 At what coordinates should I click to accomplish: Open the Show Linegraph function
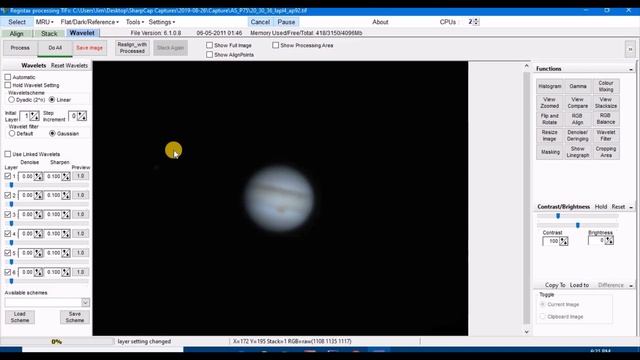[578, 152]
